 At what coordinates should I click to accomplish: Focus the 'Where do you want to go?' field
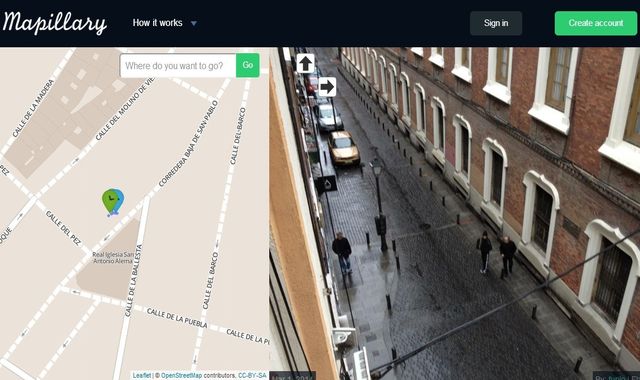[x=178, y=66]
